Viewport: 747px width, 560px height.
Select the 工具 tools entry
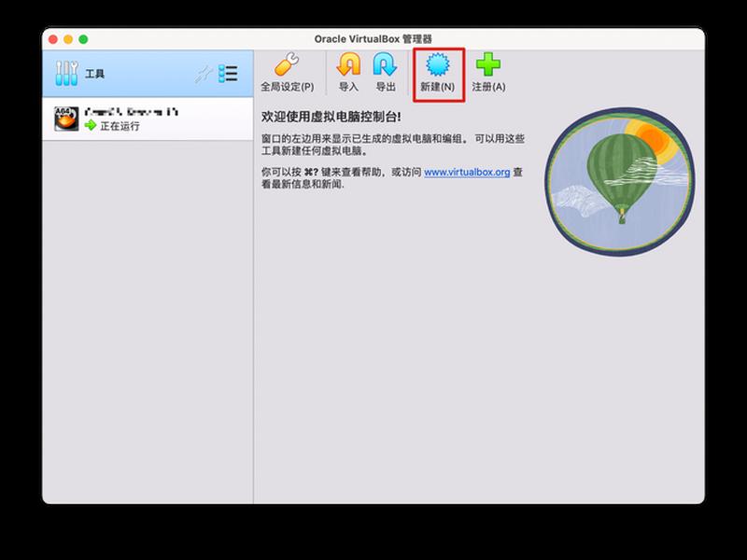pyautogui.click(x=148, y=74)
